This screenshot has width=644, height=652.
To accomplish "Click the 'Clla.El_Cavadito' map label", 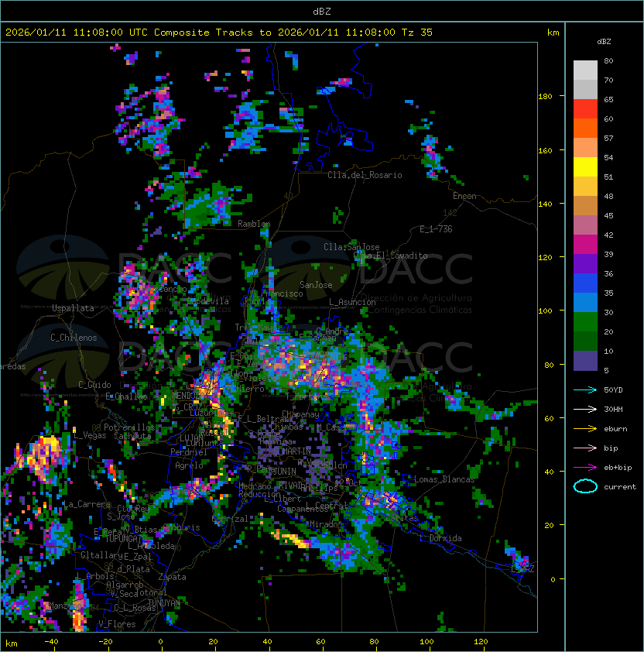I will (390, 256).
